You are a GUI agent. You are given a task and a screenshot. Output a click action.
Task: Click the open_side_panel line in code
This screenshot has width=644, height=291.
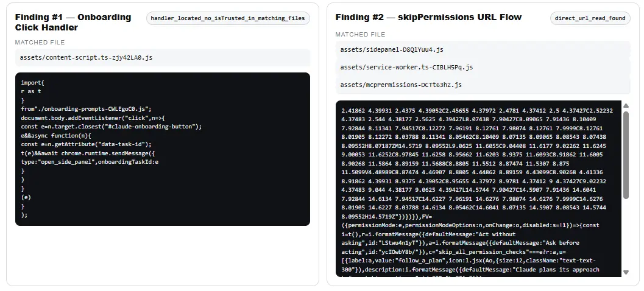[90, 162]
